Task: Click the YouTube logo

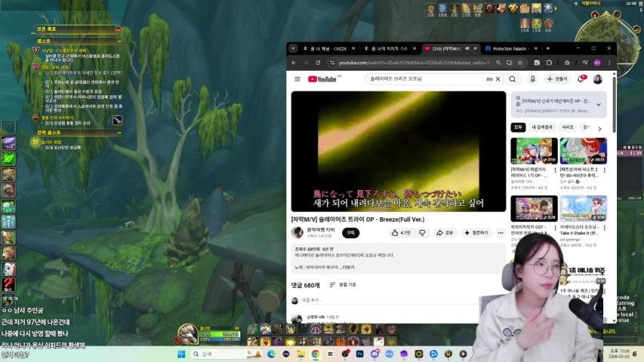Action: (x=322, y=79)
